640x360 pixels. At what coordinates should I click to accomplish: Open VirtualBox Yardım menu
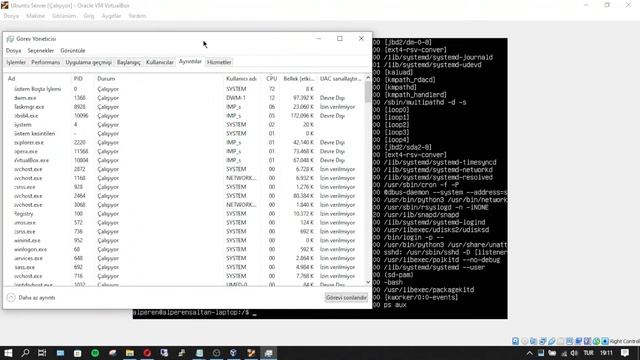(x=137, y=16)
